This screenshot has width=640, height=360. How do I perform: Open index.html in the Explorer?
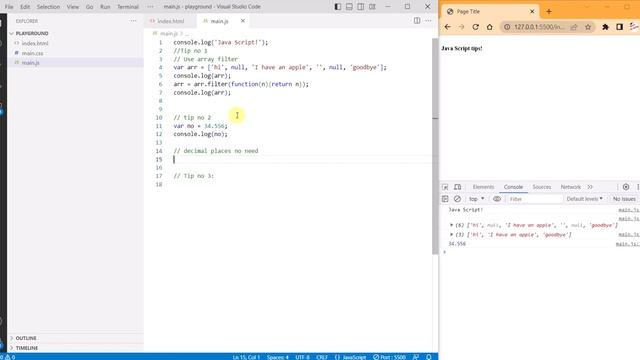point(35,43)
